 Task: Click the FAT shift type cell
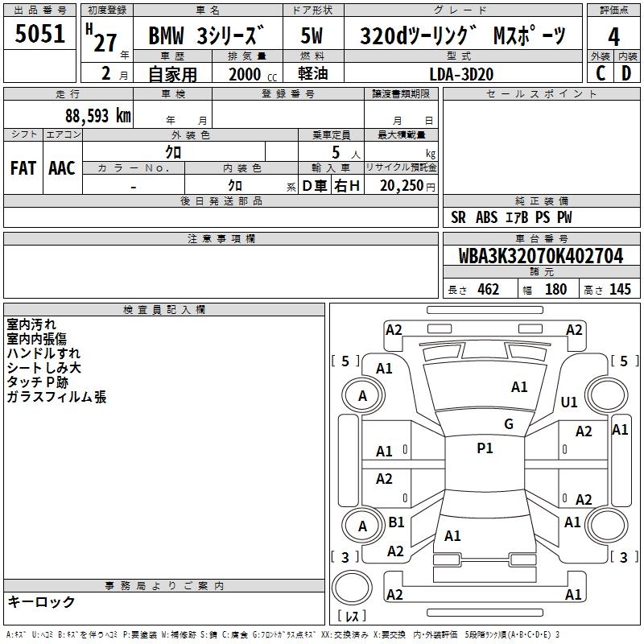click(x=23, y=168)
